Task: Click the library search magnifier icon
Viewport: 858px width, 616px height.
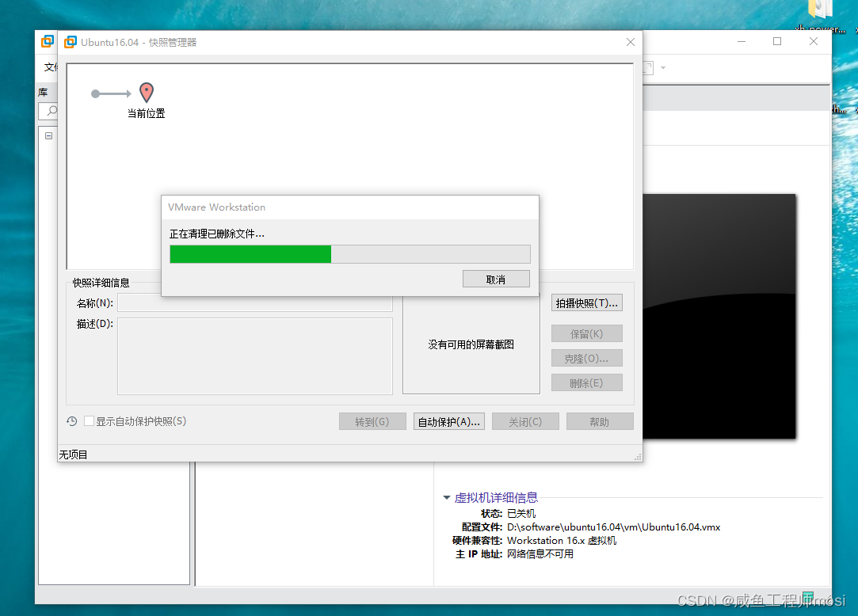Action: [x=52, y=111]
